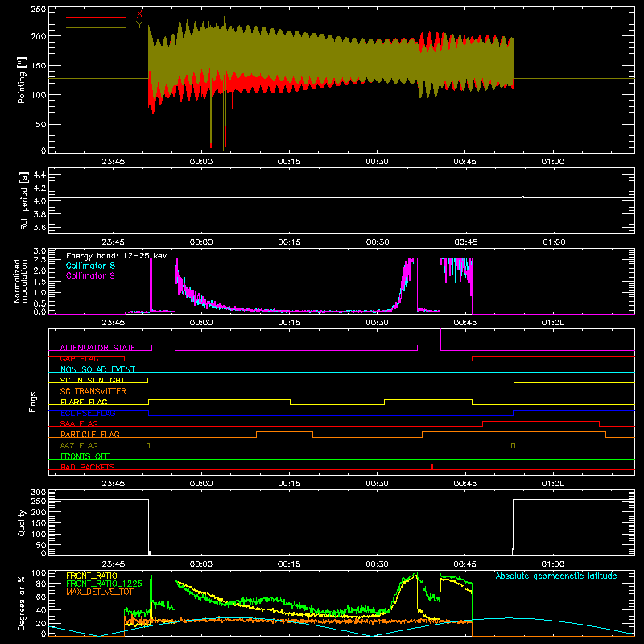Click the 4.4 tick on Roll period axis

click(39, 175)
